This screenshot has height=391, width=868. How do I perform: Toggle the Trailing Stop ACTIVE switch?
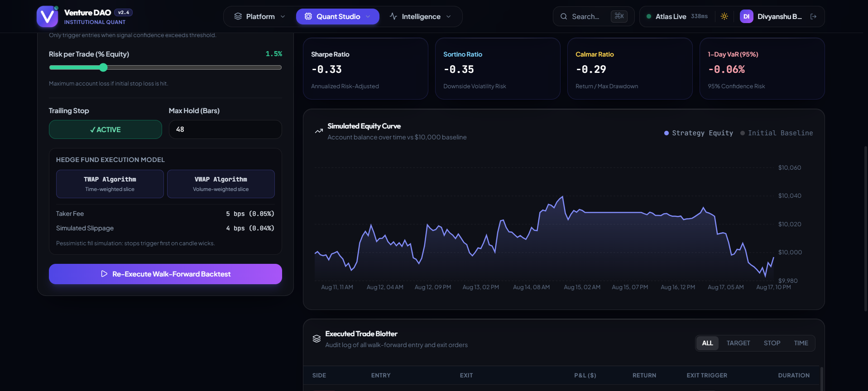(x=106, y=129)
